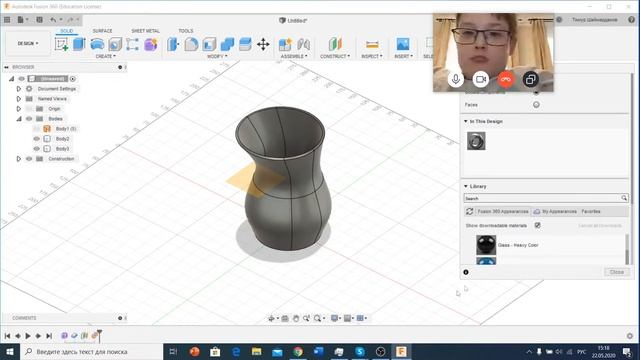Click the Pan hand tool in navigation bar
Viewport: 640px width, 360px height.
coord(296,318)
